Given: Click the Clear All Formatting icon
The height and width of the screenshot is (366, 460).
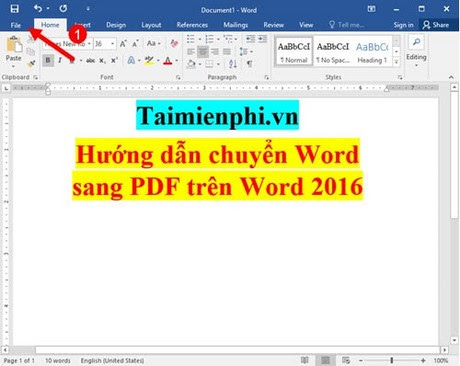Looking at the screenshot, I should tap(174, 43).
